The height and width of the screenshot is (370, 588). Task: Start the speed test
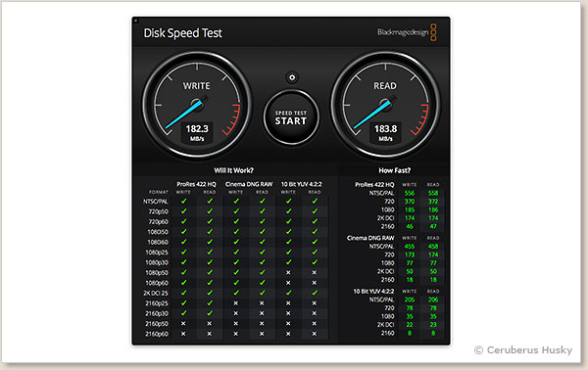[291, 117]
